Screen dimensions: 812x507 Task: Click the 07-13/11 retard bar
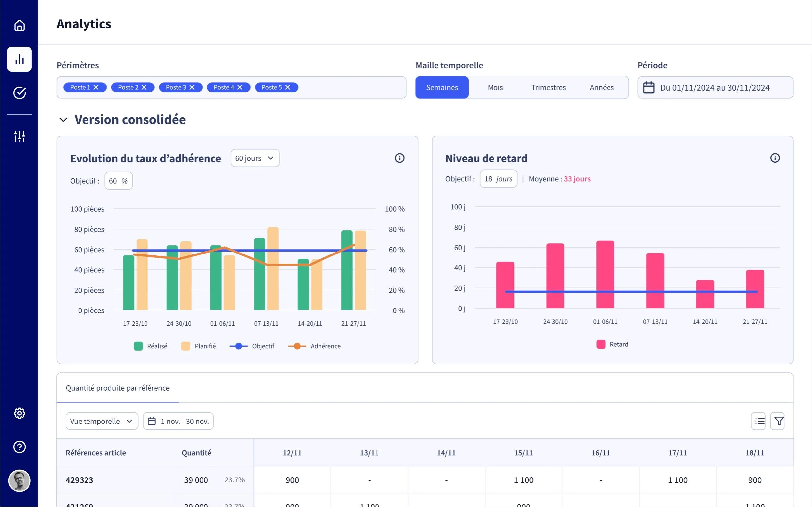(x=655, y=280)
